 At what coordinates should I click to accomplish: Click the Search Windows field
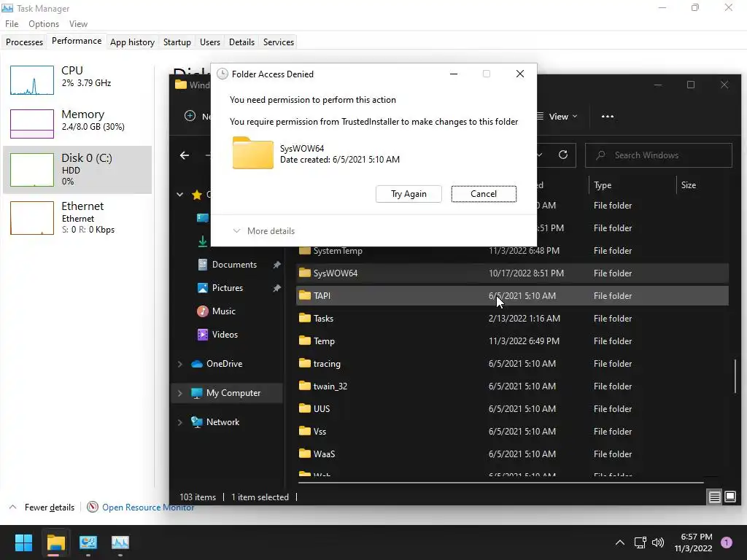point(659,155)
